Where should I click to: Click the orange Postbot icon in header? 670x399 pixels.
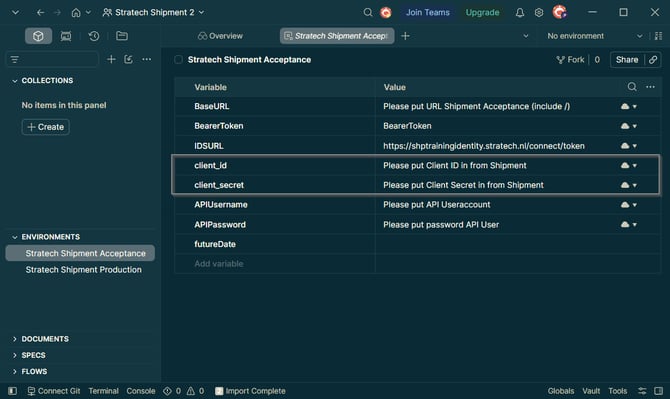tap(386, 12)
